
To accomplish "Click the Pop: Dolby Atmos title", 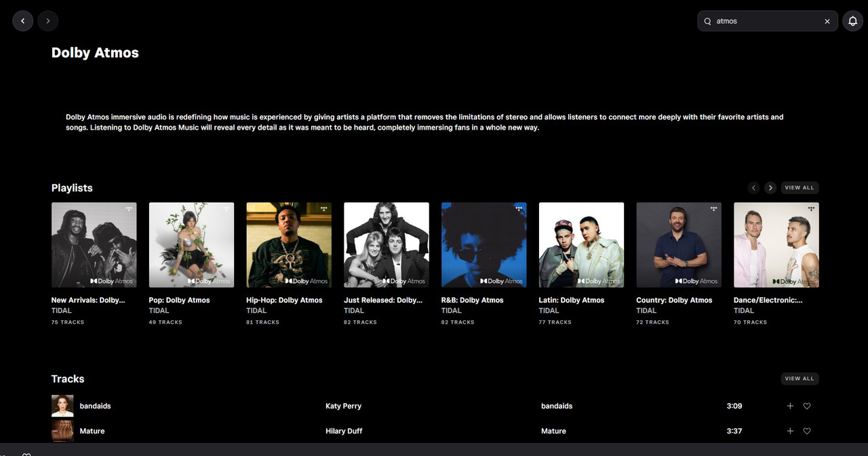I will 179,300.
